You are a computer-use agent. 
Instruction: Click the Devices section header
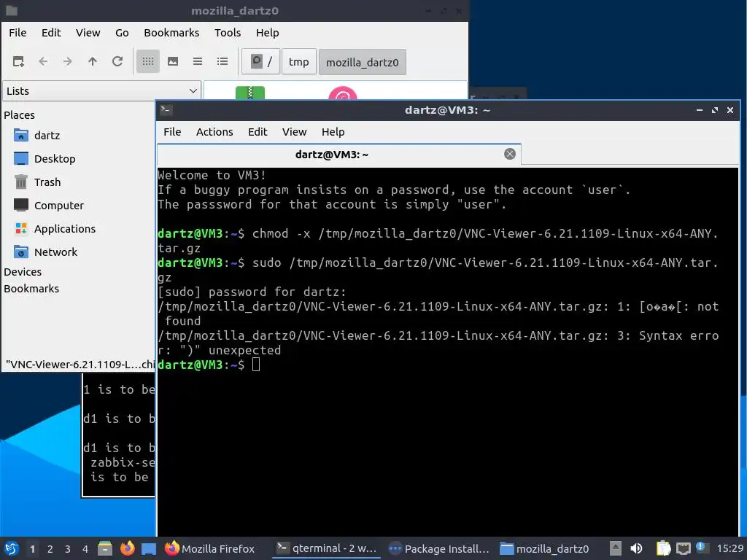coord(23,272)
